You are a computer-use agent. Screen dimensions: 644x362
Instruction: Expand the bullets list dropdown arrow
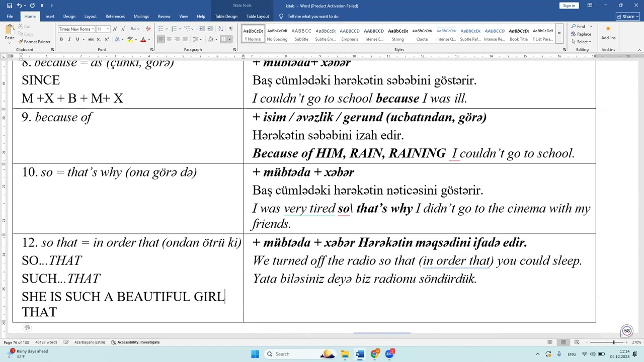tap(166, 29)
